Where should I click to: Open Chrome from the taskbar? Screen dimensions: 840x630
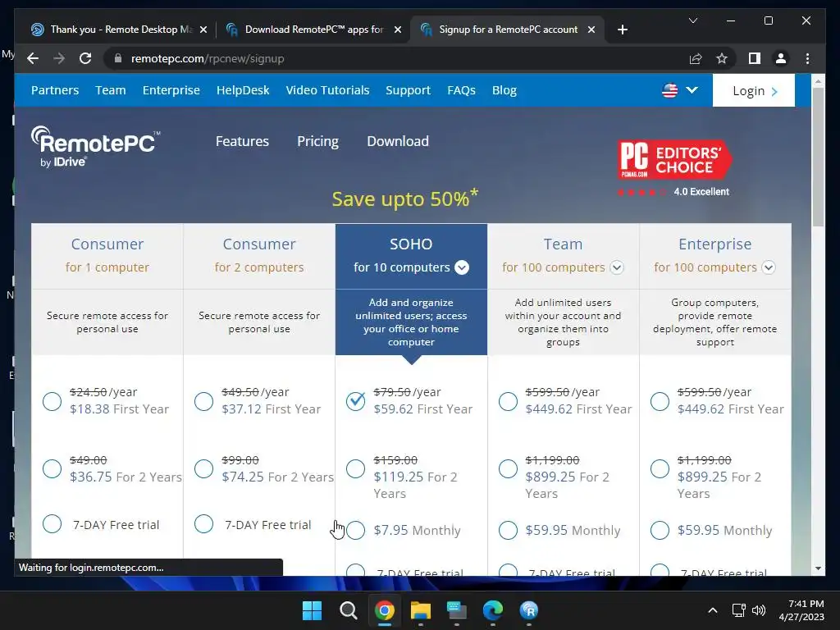384,610
